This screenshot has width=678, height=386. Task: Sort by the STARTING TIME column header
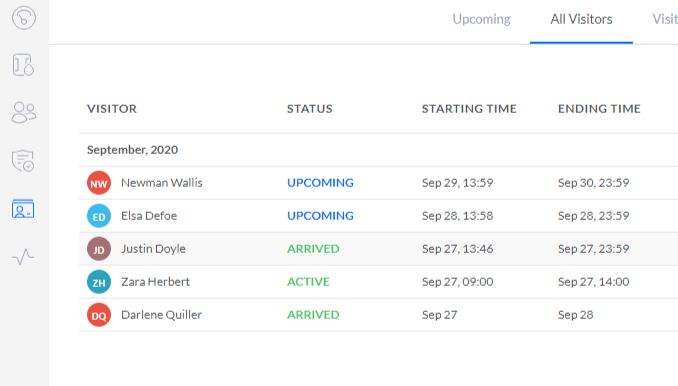[x=469, y=108]
